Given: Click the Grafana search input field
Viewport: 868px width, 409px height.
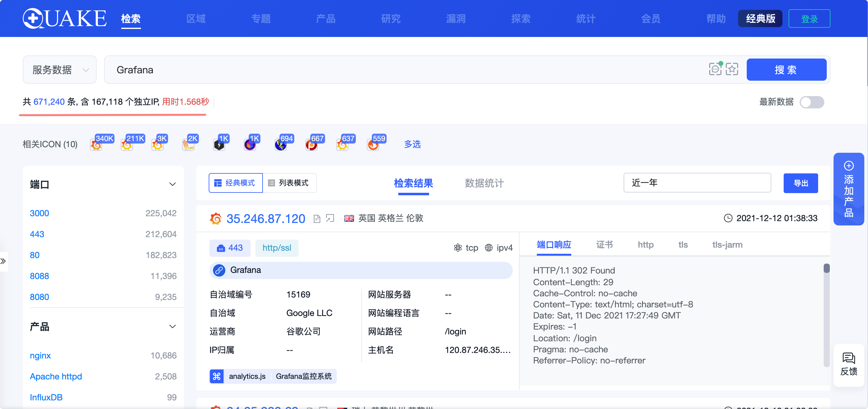Looking at the screenshot, I should (x=404, y=70).
